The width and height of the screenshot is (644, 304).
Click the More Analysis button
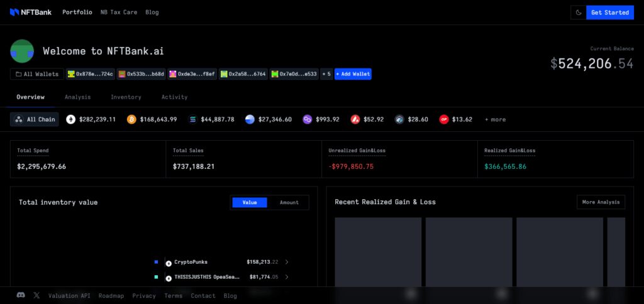coord(601,202)
